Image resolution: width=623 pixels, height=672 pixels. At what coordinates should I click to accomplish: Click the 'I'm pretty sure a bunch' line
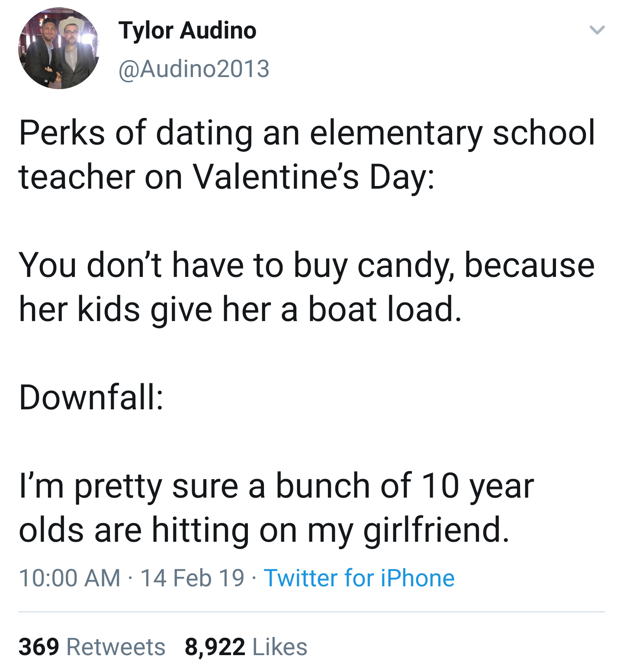276,486
